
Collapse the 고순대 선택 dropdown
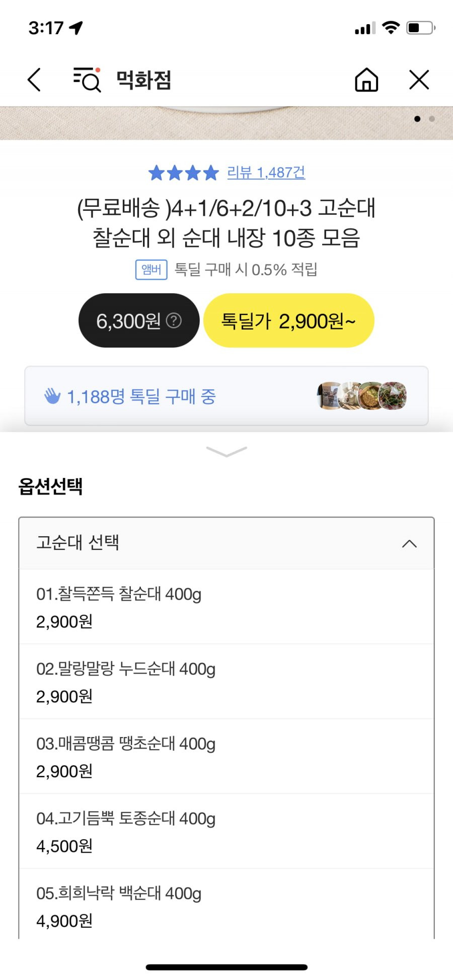point(226,543)
